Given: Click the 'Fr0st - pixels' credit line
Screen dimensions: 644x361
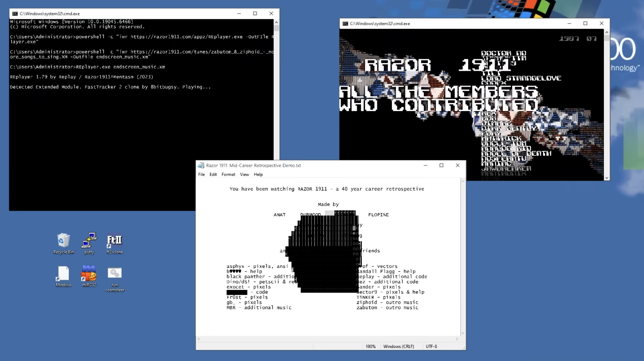Looking at the screenshot, I should click(x=247, y=297).
